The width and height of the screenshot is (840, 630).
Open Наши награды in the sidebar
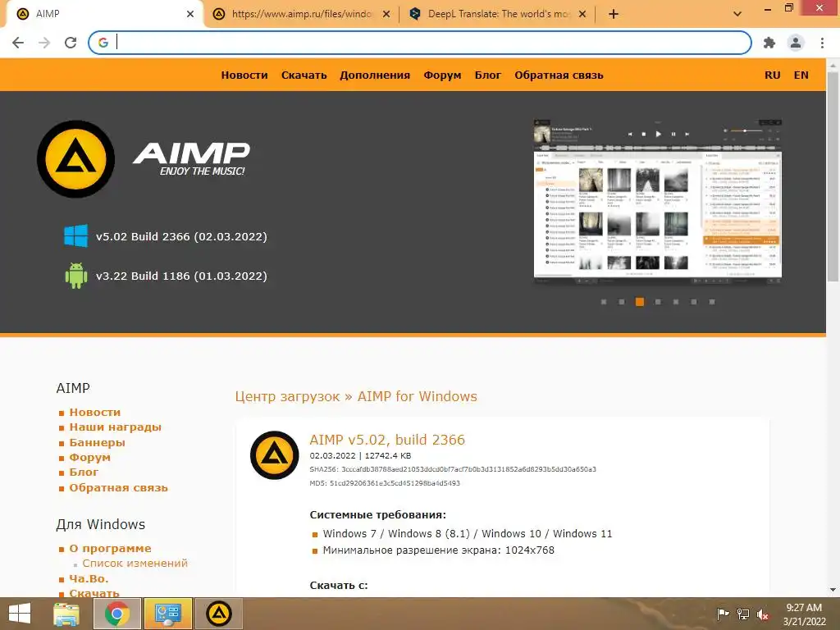pos(115,427)
